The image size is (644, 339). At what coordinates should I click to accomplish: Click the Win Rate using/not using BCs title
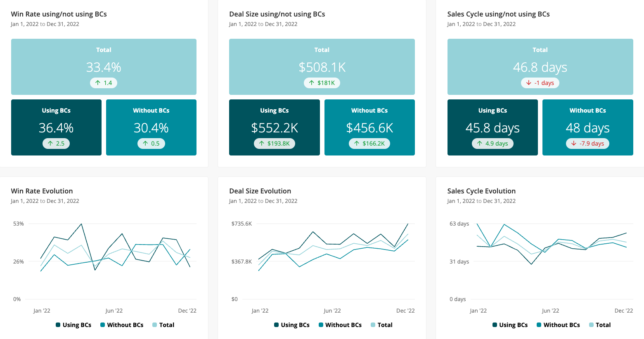coord(59,14)
